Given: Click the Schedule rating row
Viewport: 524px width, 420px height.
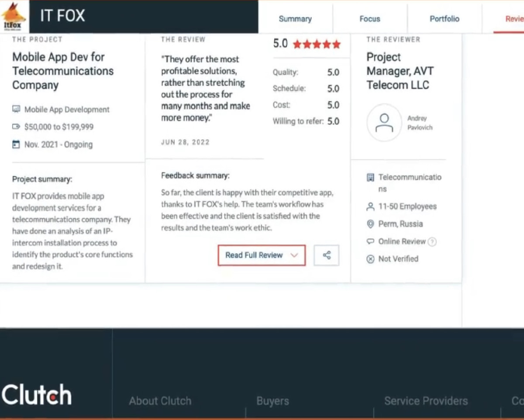Looking at the screenshot, I should (306, 89).
